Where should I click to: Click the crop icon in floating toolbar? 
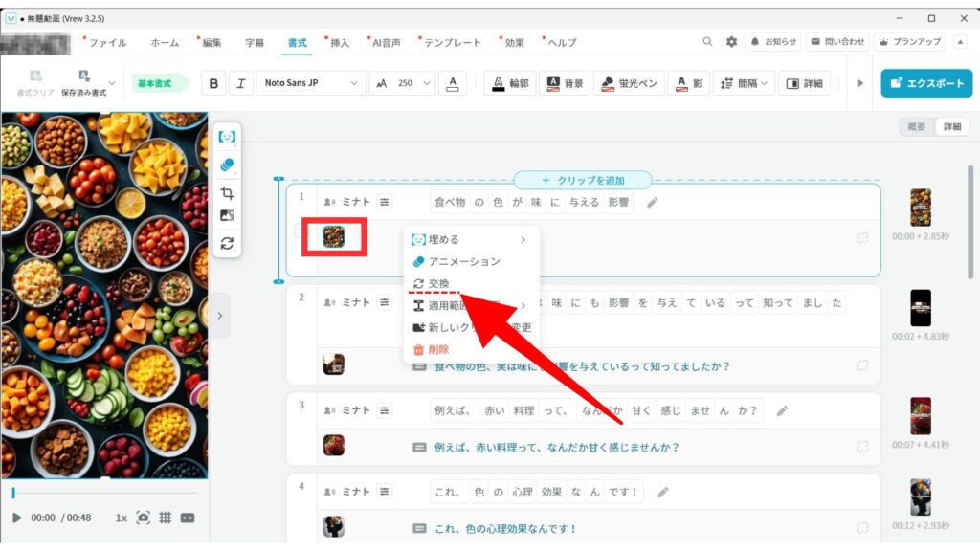(x=227, y=192)
